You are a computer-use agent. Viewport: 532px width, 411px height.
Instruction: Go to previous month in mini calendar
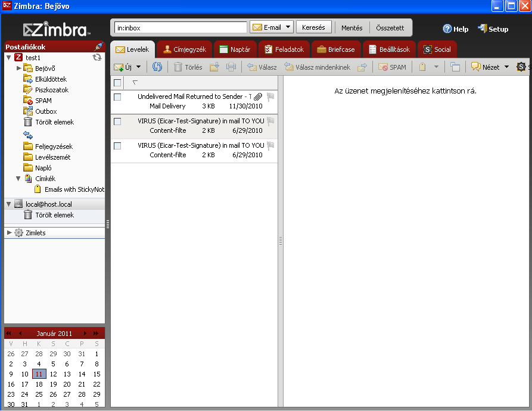click(x=20, y=334)
